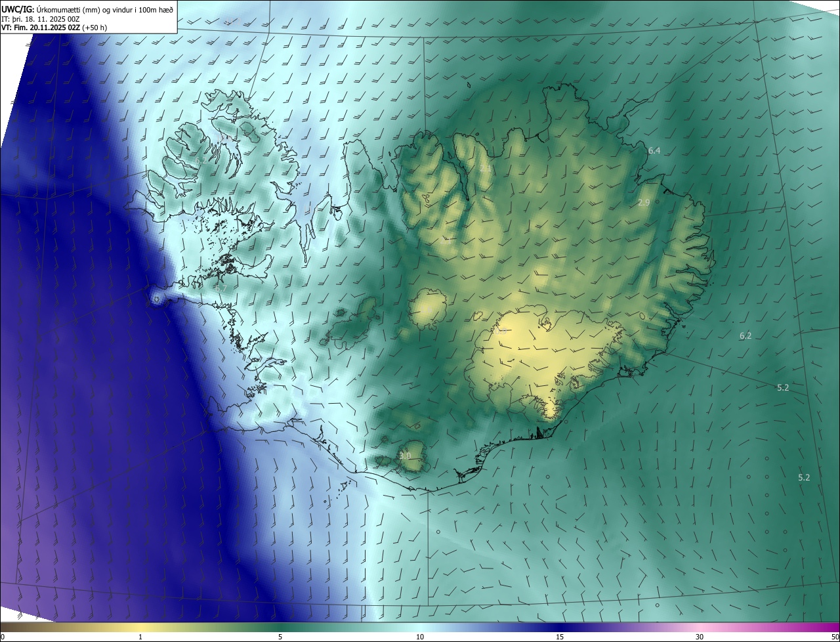
Task: Click the "0" tick label on the color scale
Action: [x=3, y=637]
